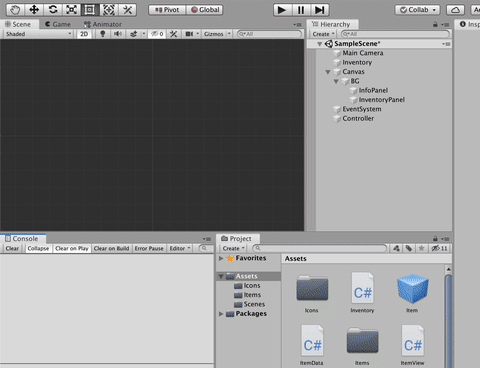Screen dimensions: 480x368
Task: Click Search by Type icon
Action: coord(396,248)
